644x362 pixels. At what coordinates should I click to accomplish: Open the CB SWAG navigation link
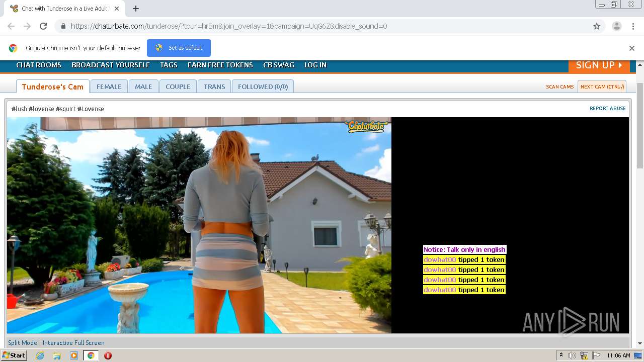pyautogui.click(x=279, y=65)
